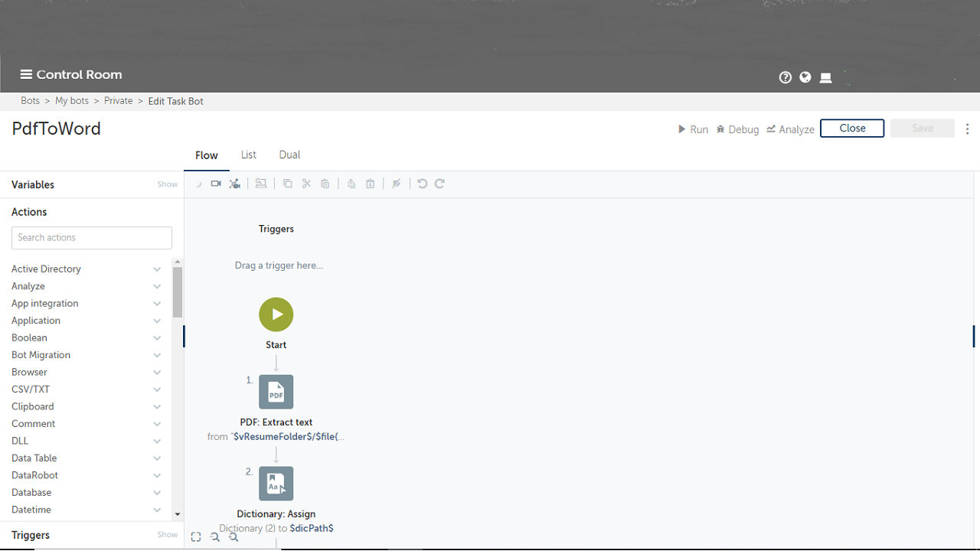Viewport: 980px width, 551px height.
Task: Click the start recording camera icon
Action: point(216,184)
